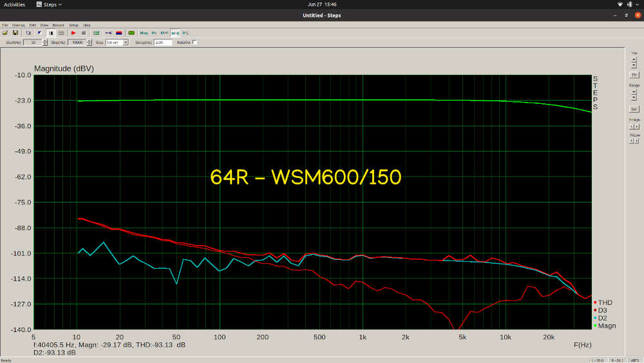Click the THD legend entry

[x=603, y=302]
